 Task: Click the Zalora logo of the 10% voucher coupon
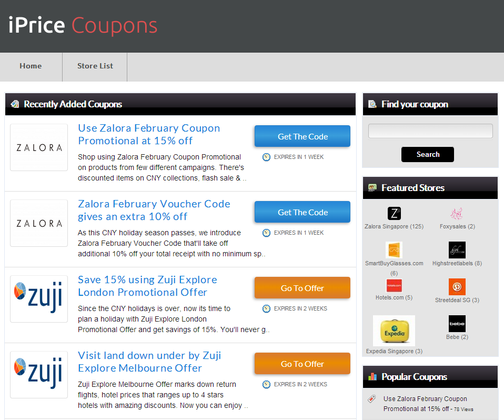point(39,223)
